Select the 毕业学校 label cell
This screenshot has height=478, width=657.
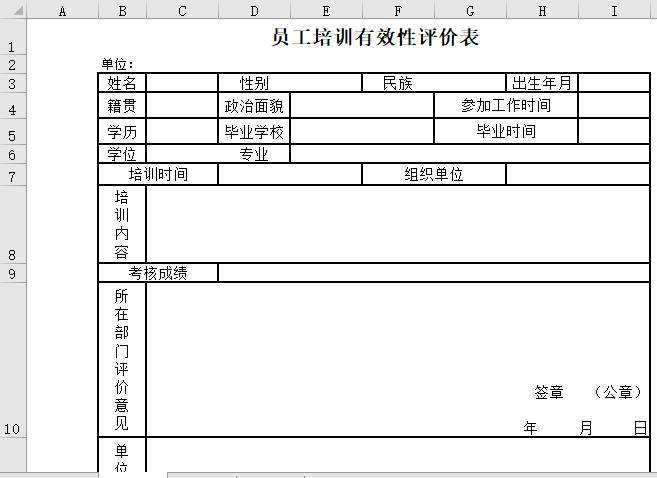(254, 131)
